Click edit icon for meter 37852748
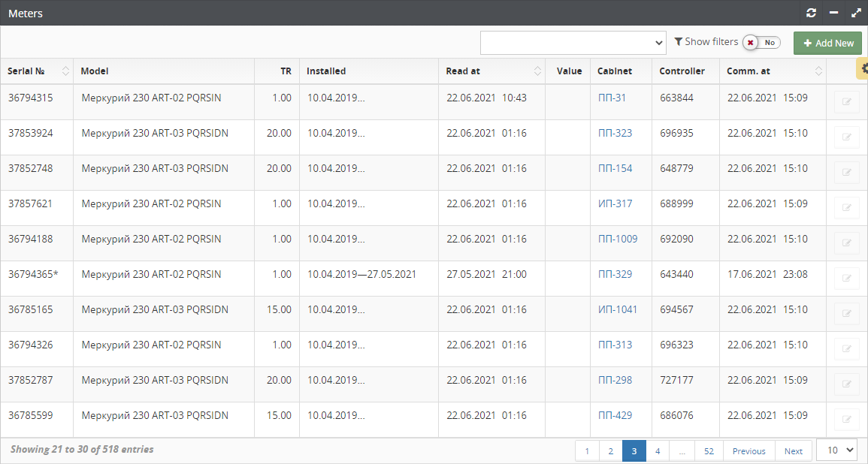This screenshot has width=868, height=464. [x=847, y=173]
